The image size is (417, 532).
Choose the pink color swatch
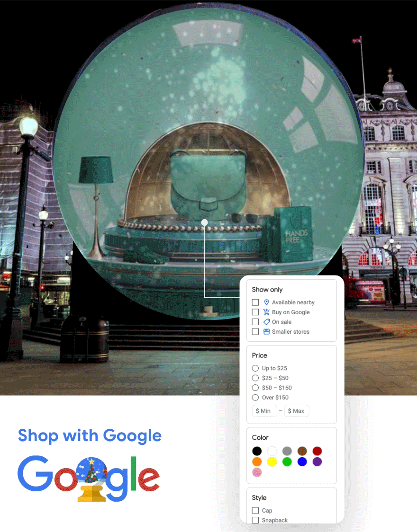pos(257,472)
